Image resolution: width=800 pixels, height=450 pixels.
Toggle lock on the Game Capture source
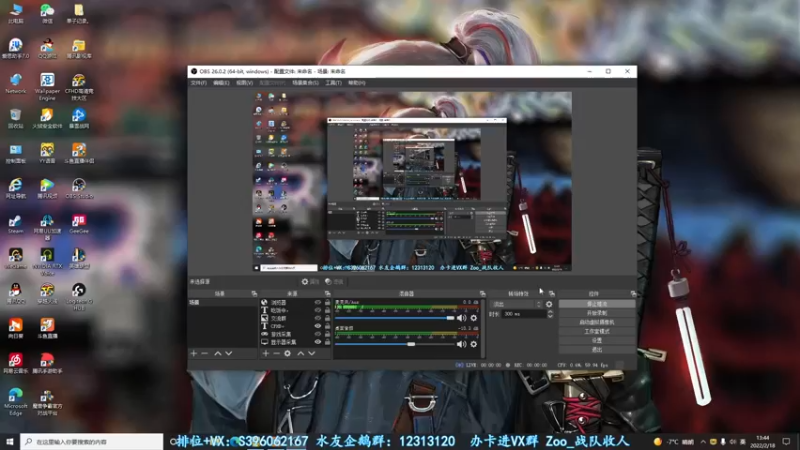click(x=328, y=334)
